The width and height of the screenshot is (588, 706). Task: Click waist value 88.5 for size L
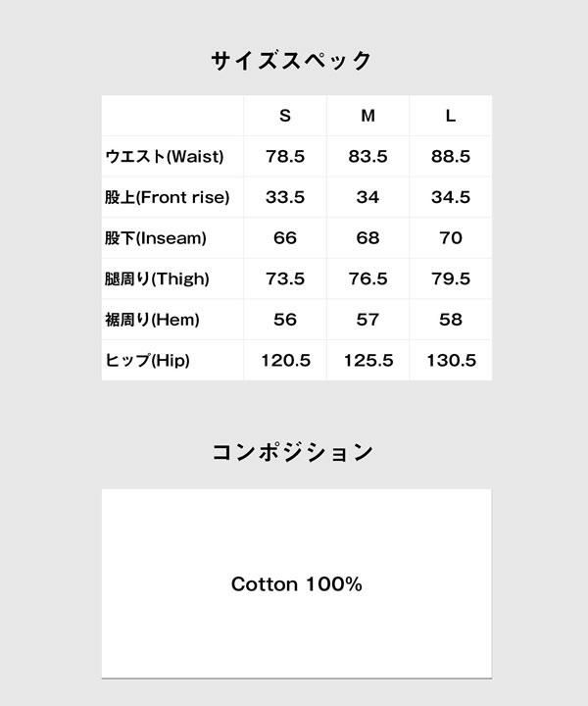(451, 157)
